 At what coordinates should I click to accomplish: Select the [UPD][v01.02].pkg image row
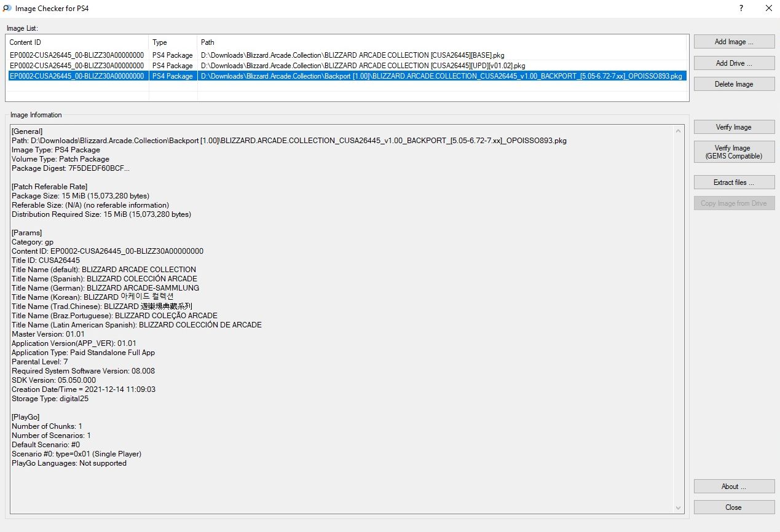pos(347,66)
